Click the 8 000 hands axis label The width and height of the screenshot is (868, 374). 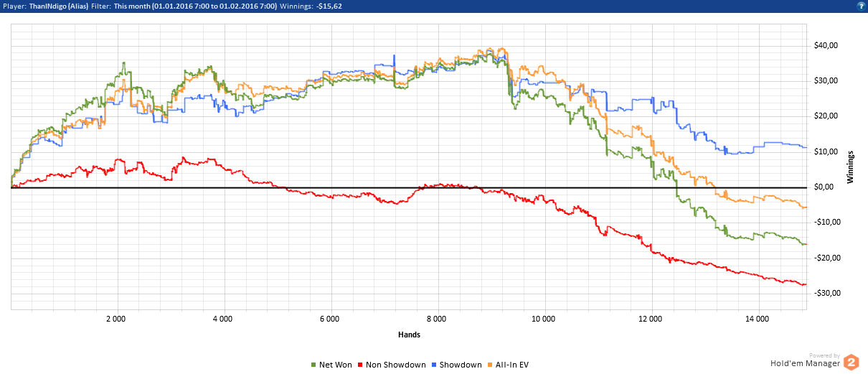pos(436,318)
